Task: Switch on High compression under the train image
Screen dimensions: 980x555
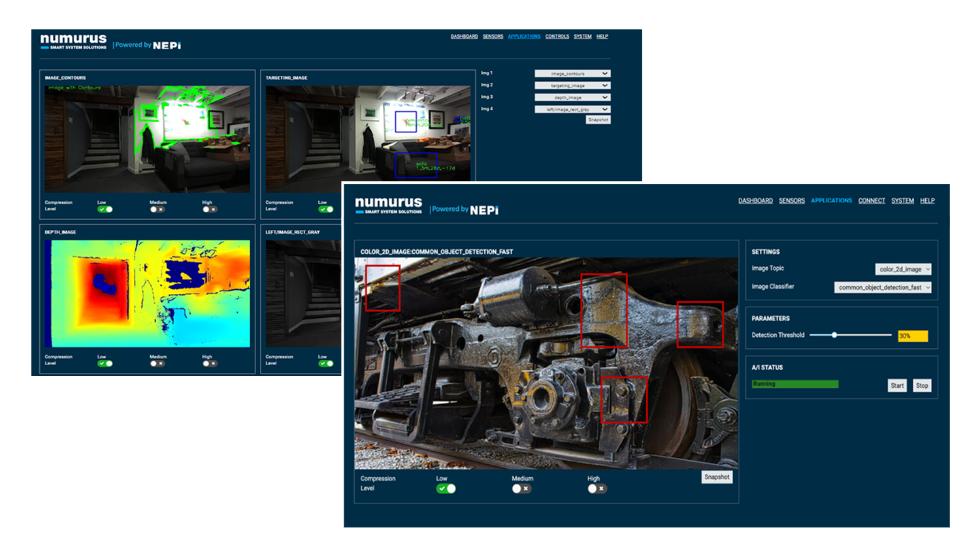Action: click(x=596, y=488)
